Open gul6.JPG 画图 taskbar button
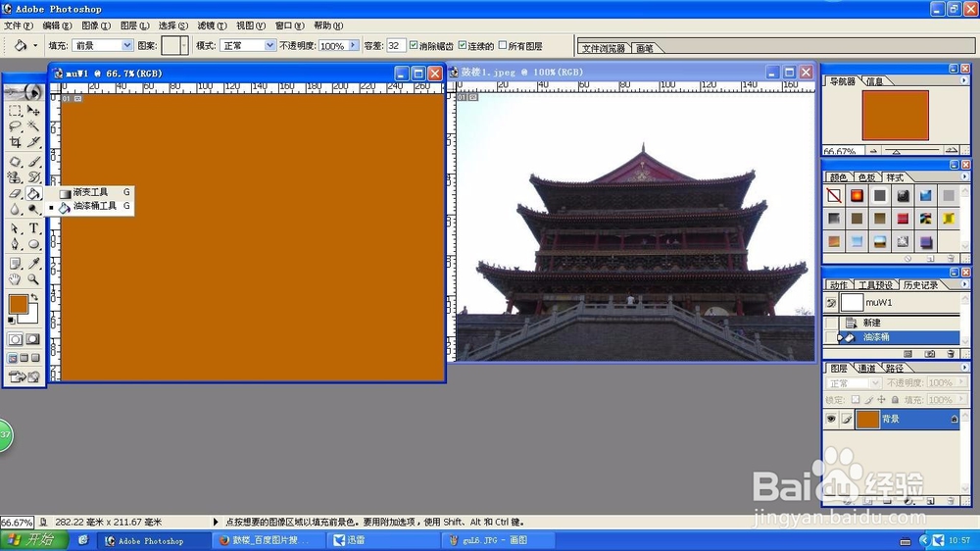 pyautogui.click(x=498, y=540)
